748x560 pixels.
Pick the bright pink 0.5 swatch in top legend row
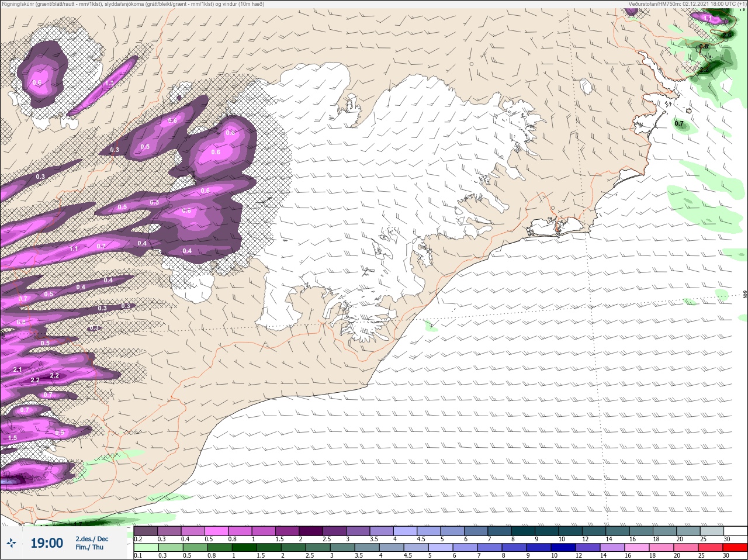pyautogui.click(x=216, y=531)
